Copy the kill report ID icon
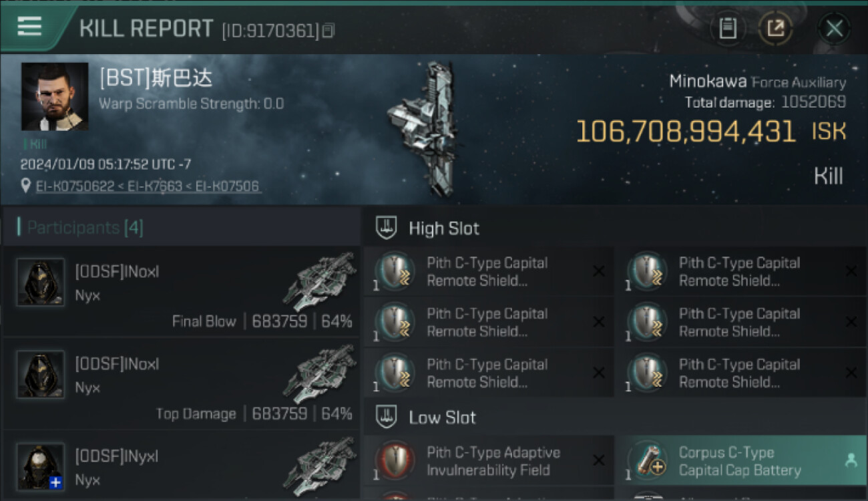Image resolution: width=868 pixels, height=501 pixels. pyautogui.click(x=328, y=31)
